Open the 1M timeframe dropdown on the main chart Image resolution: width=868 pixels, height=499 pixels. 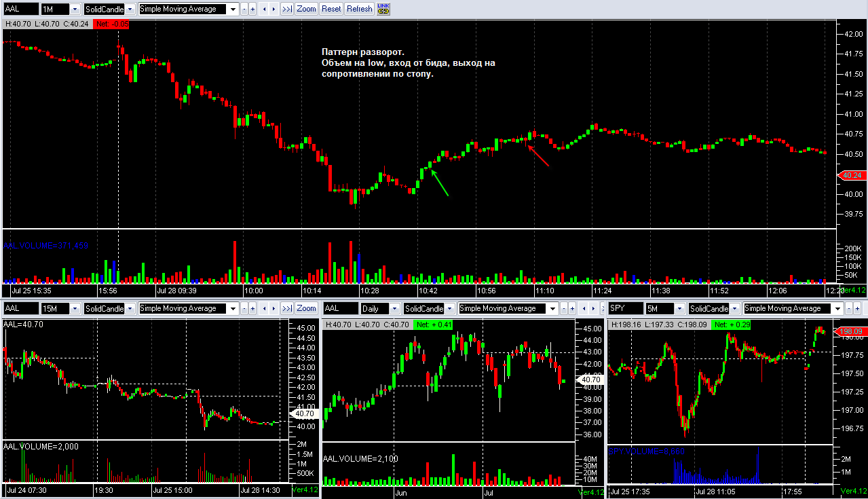click(75, 10)
